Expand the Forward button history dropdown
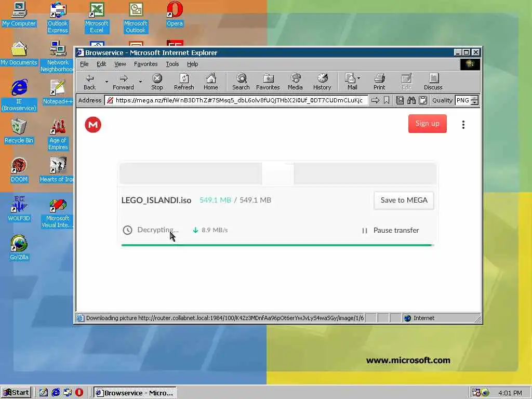This screenshot has width=532, height=399. point(140,82)
